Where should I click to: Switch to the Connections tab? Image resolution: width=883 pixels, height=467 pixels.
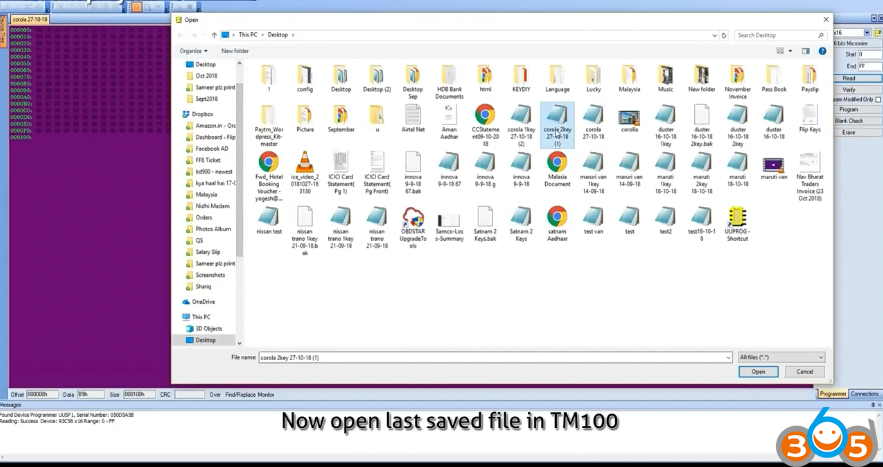pos(864,394)
